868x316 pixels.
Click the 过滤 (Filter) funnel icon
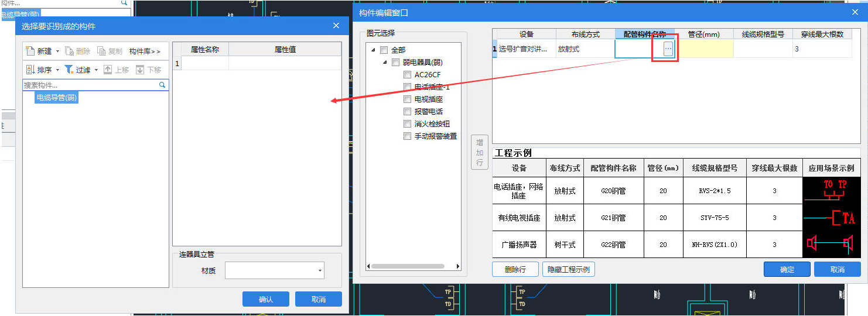tap(69, 70)
